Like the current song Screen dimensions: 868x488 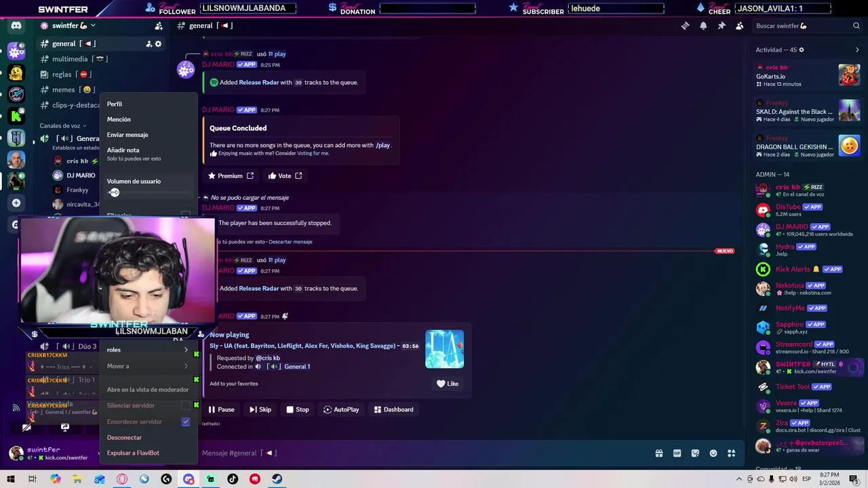click(448, 384)
